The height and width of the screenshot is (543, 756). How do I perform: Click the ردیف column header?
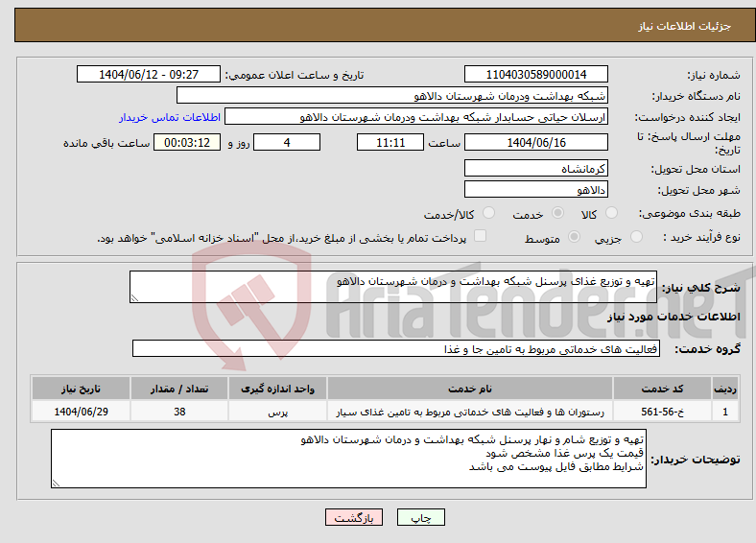[x=725, y=389]
